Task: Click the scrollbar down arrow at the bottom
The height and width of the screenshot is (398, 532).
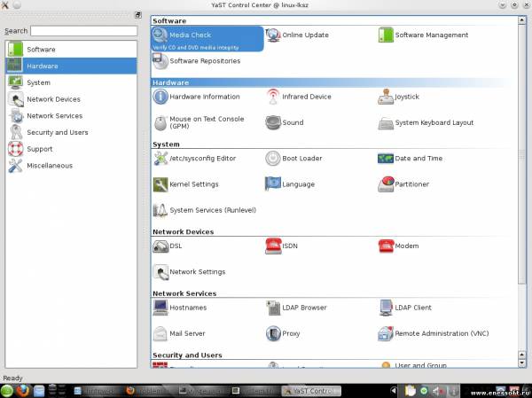Action: (522, 363)
